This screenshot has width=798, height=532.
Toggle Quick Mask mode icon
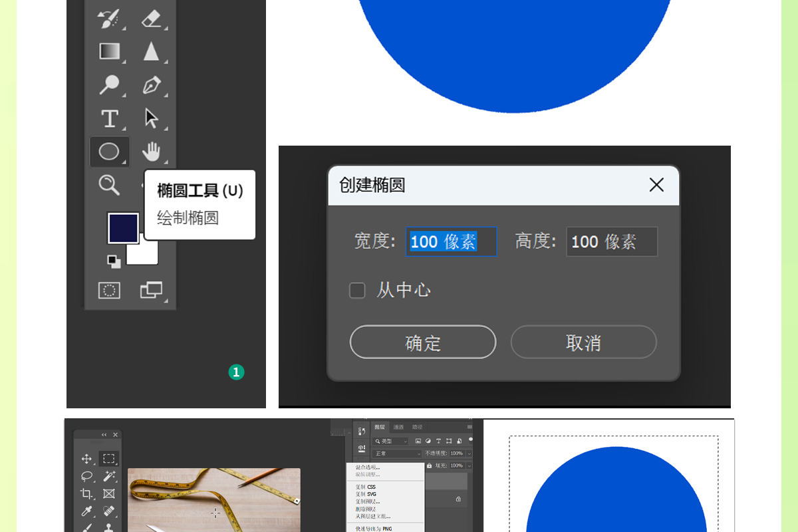pos(109,290)
